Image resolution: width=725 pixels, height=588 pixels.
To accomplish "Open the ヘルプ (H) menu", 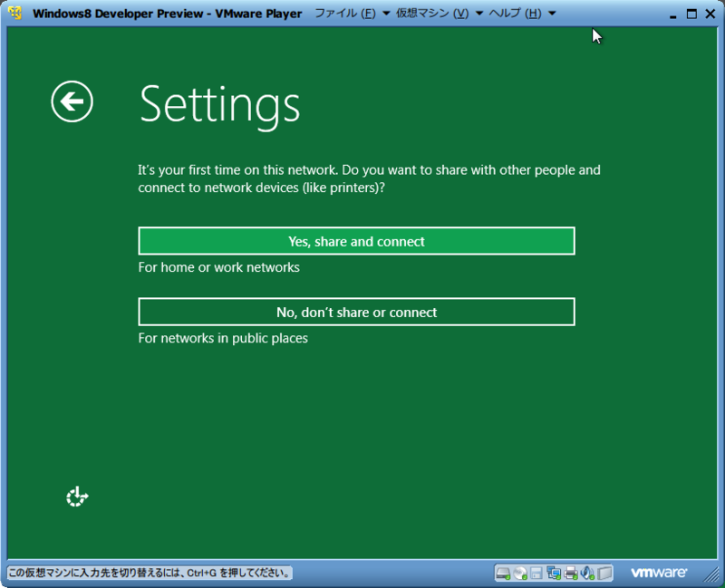I will 515,14.
